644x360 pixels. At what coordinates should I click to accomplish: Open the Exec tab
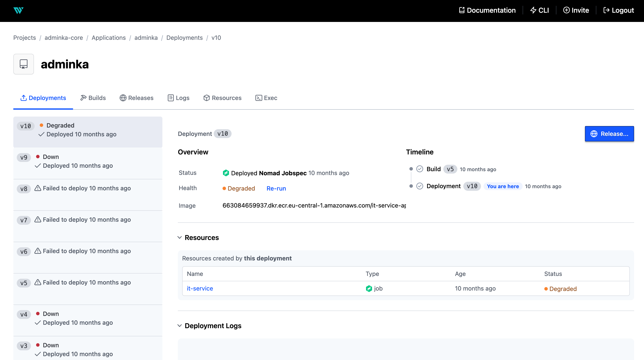[x=266, y=98]
